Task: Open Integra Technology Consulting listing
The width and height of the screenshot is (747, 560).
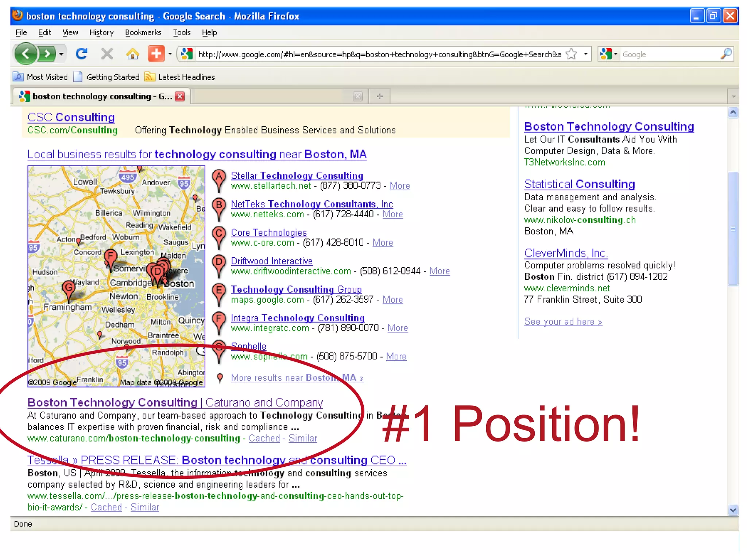Action: pos(298,318)
